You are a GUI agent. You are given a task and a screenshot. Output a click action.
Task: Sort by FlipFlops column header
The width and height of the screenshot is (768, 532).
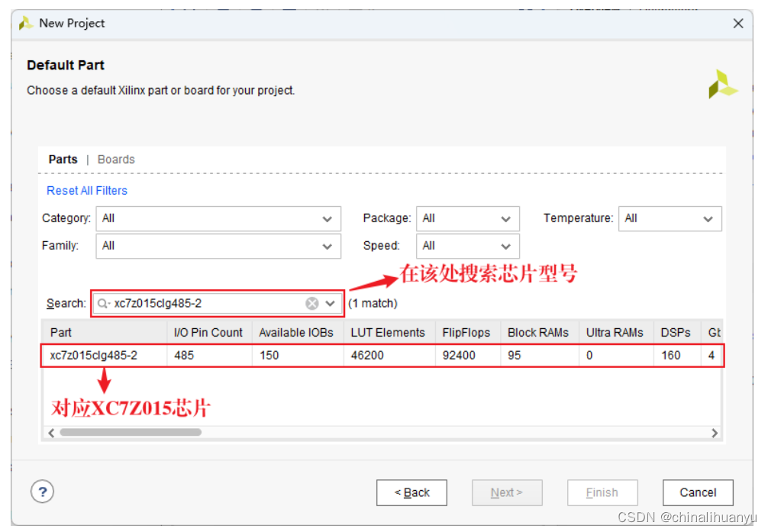pyautogui.click(x=467, y=333)
